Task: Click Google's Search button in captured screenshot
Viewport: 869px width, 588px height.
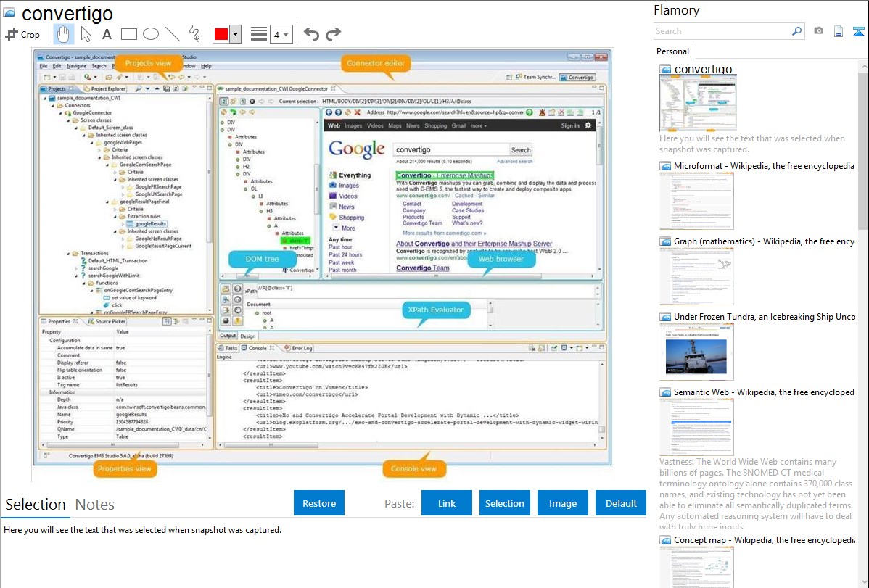Action: [x=520, y=149]
